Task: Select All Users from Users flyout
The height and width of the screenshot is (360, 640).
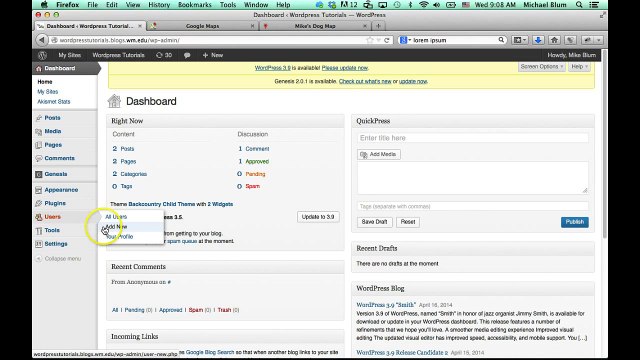Action: pos(116,217)
